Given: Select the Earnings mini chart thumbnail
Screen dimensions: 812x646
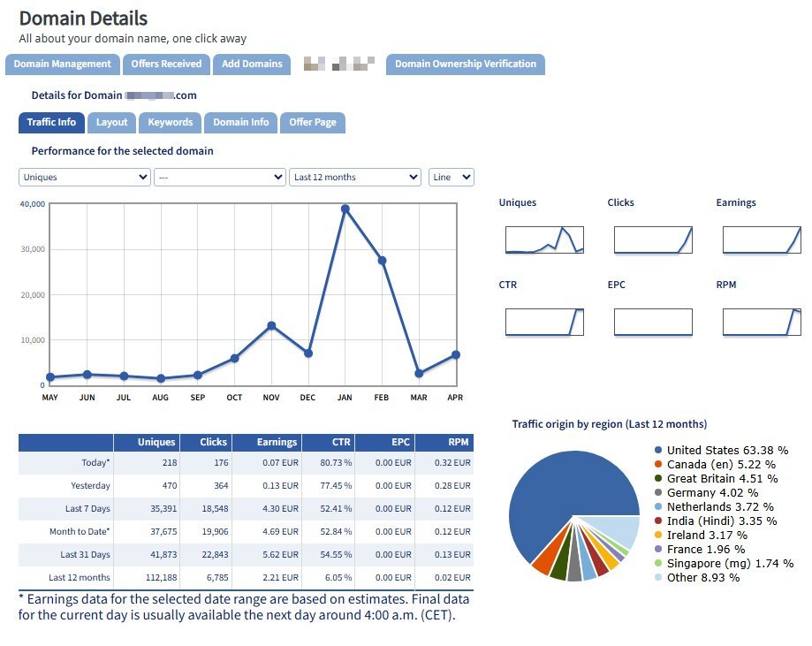Looking at the screenshot, I should click(x=763, y=239).
